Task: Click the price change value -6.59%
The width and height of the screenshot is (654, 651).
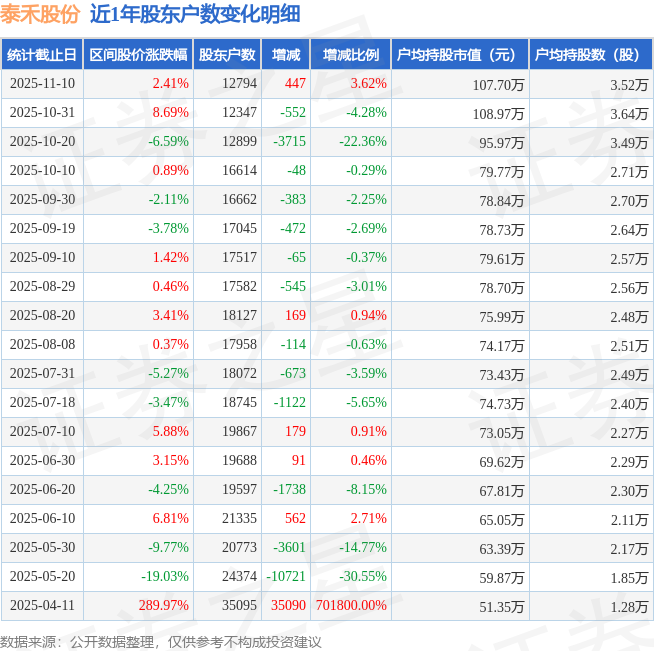Action: click(x=169, y=141)
